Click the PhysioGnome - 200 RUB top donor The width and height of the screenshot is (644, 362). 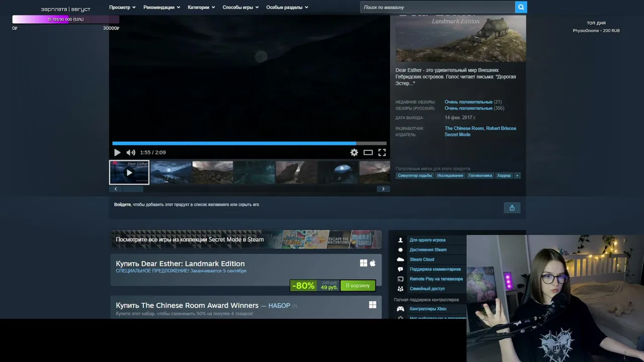[596, 31]
